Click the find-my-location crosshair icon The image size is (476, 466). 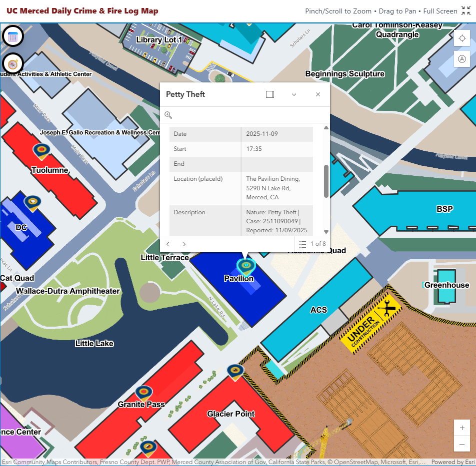pyautogui.click(x=462, y=38)
